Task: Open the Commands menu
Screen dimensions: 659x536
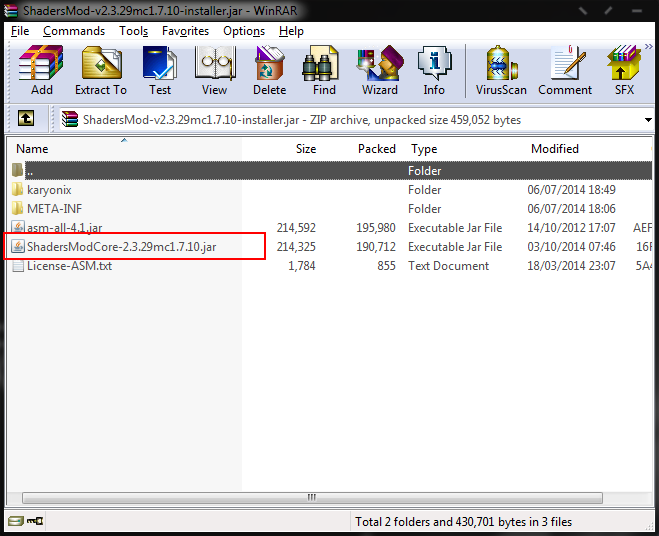Action: point(74,31)
